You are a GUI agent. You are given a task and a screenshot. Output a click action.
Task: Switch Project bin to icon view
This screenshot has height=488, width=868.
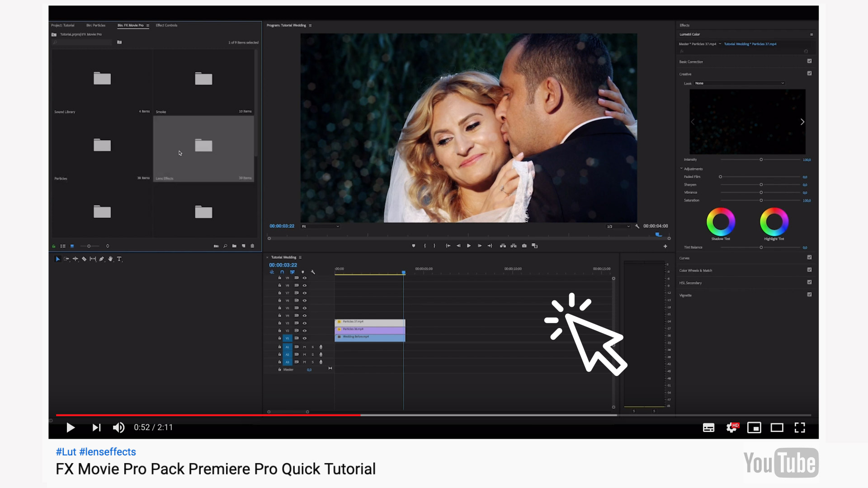(72, 246)
